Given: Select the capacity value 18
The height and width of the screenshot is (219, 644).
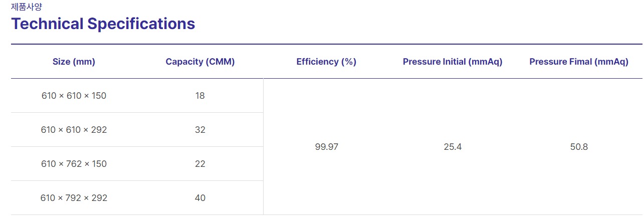Looking at the screenshot, I should pyautogui.click(x=200, y=96).
